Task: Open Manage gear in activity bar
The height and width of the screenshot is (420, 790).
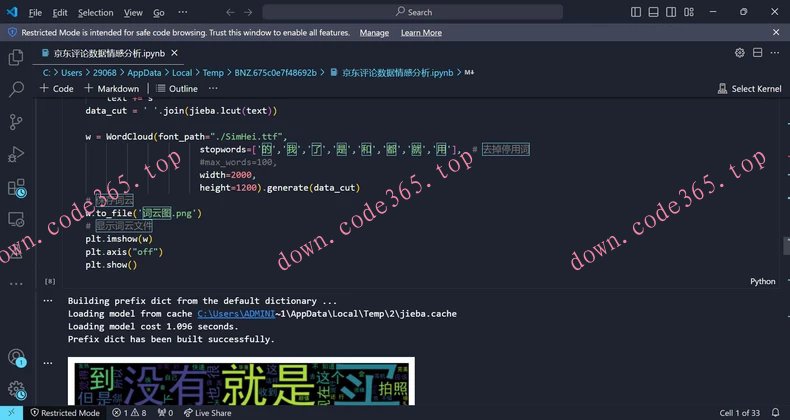Action: 16,389
